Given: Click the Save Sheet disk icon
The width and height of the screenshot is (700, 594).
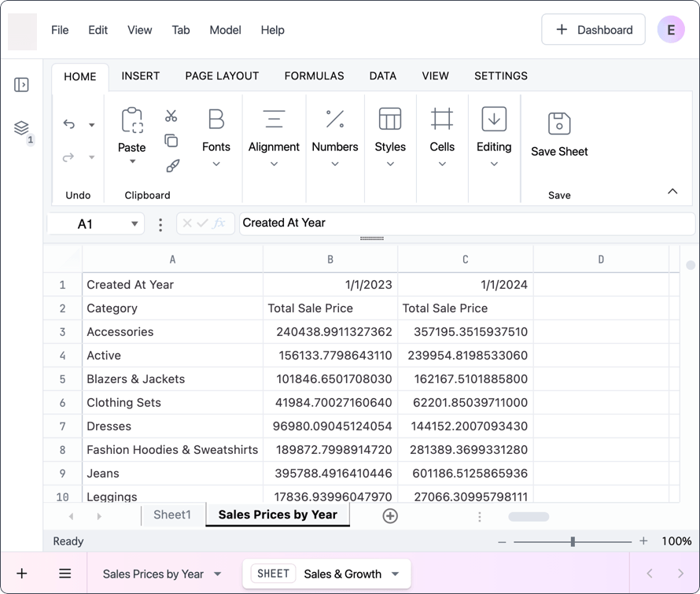Looking at the screenshot, I should (x=559, y=124).
